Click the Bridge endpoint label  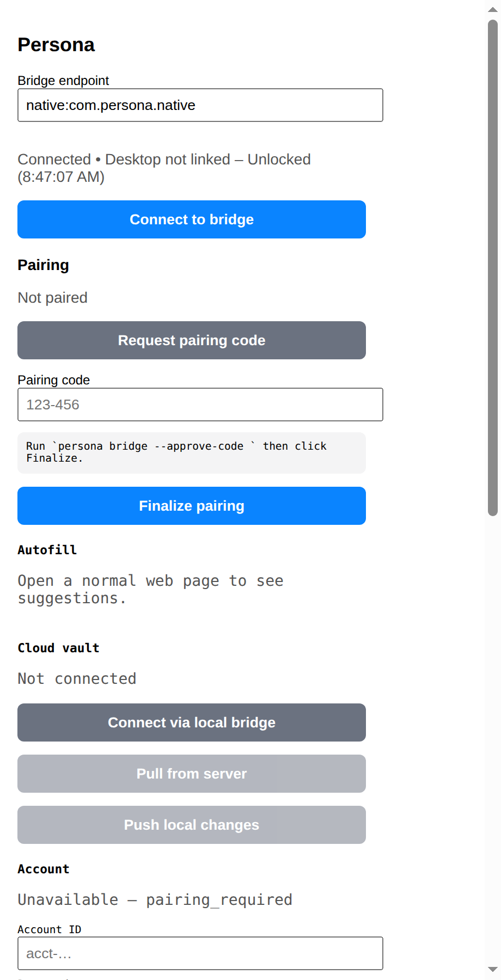pyautogui.click(x=63, y=81)
